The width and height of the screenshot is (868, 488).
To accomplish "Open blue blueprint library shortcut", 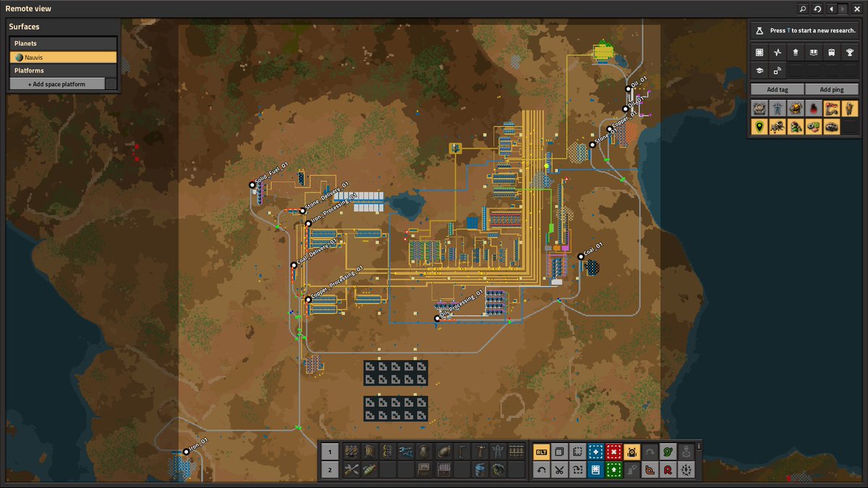I will click(x=595, y=470).
